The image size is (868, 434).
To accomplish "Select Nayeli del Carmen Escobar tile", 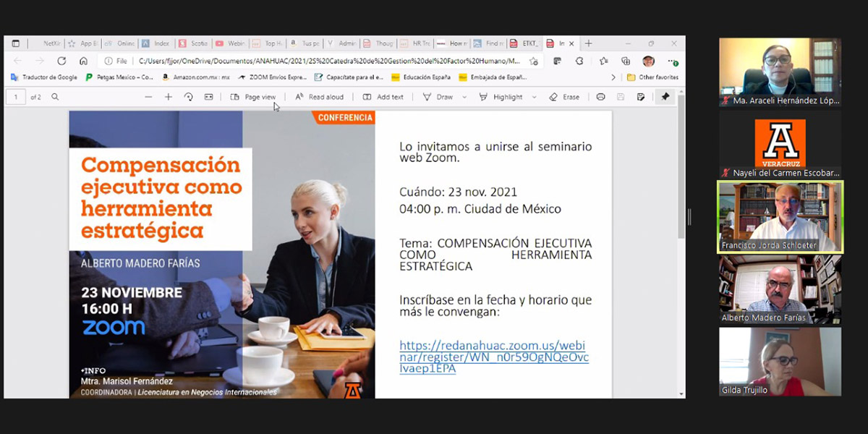I will point(780,145).
